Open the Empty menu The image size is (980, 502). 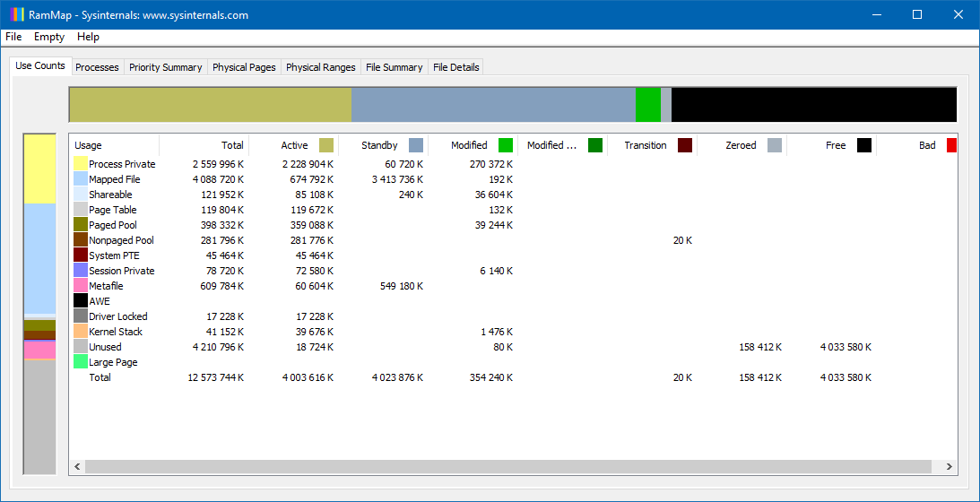[49, 37]
